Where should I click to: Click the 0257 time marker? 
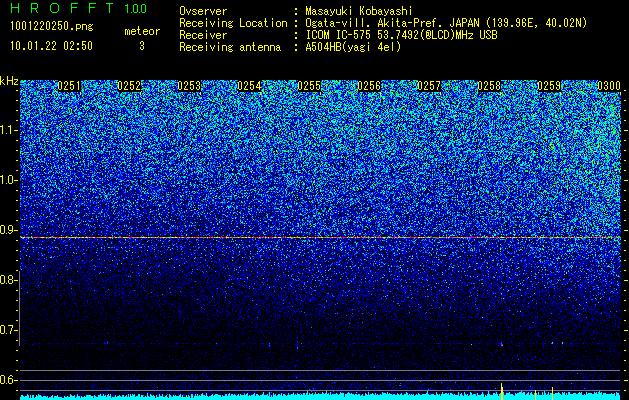[x=429, y=86]
